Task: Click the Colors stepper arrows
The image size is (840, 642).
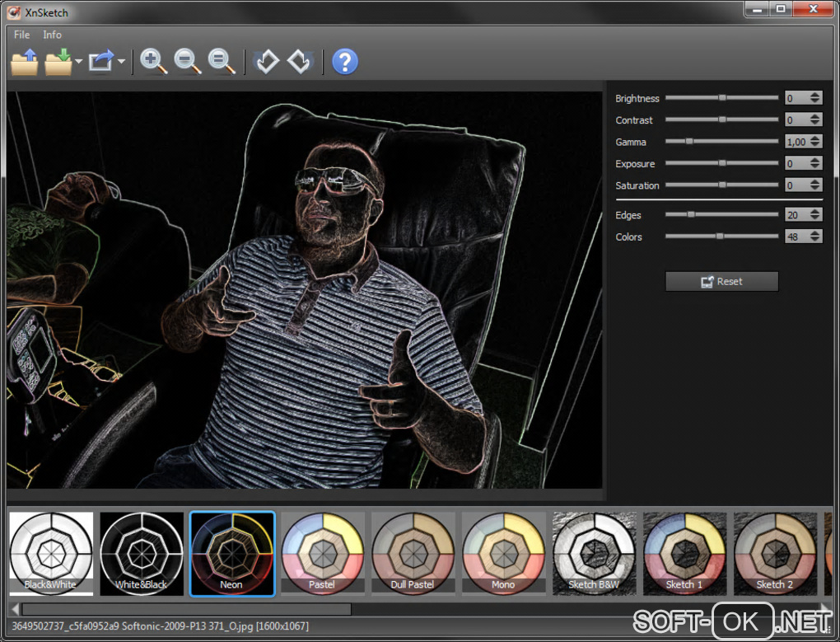Action: point(814,237)
